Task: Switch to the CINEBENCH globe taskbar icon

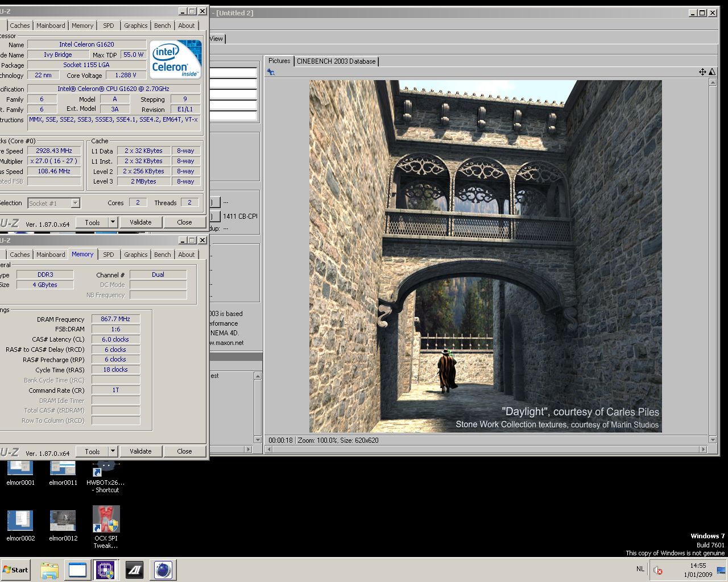Action: pos(163,570)
